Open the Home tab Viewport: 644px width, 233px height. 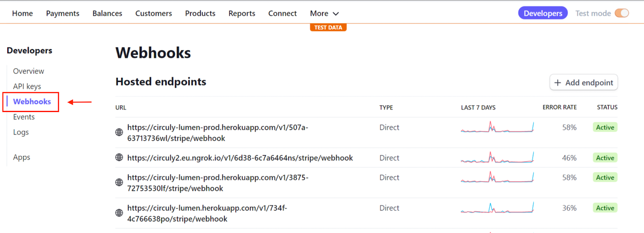23,13
